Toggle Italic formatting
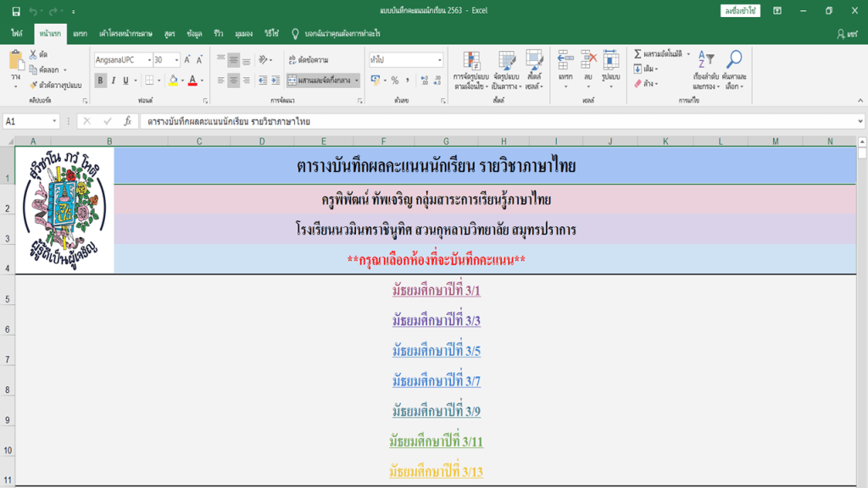 (x=113, y=80)
